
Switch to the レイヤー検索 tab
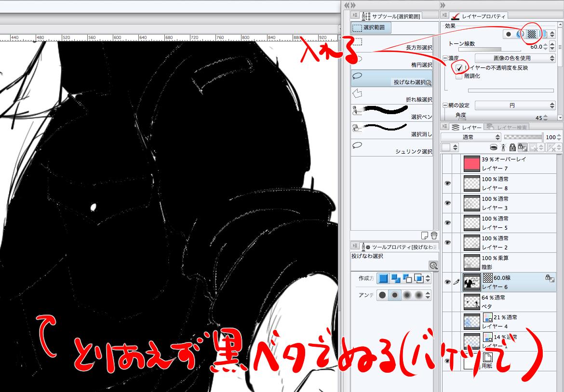pos(507,127)
